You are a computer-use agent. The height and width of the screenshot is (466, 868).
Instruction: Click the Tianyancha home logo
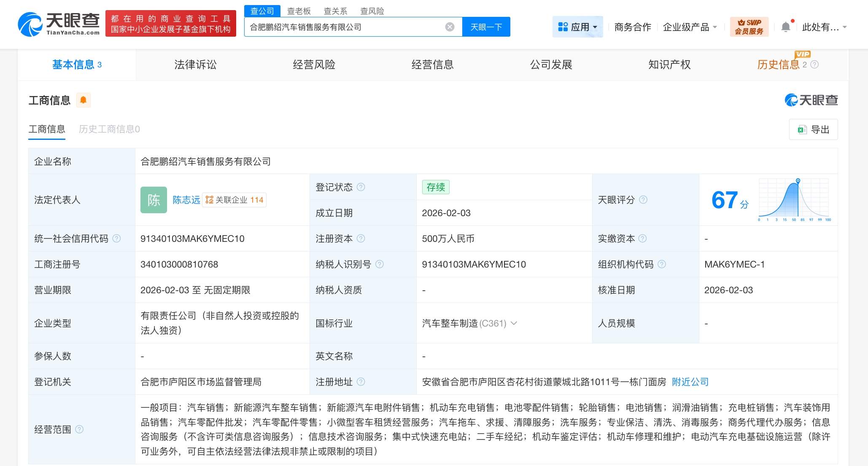tap(58, 23)
